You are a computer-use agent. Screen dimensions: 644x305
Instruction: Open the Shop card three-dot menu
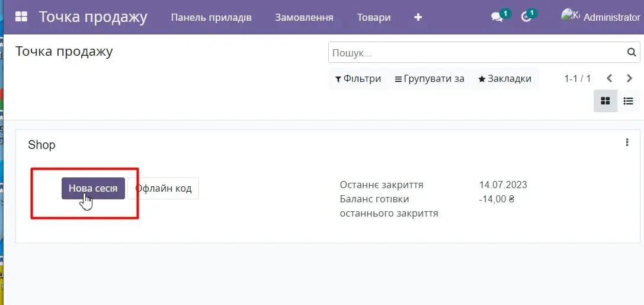tap(627, 142)
